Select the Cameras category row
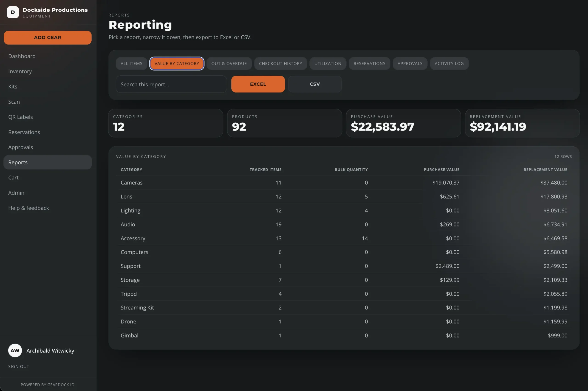The image size is (588, 391). click(x=344, y=183)
